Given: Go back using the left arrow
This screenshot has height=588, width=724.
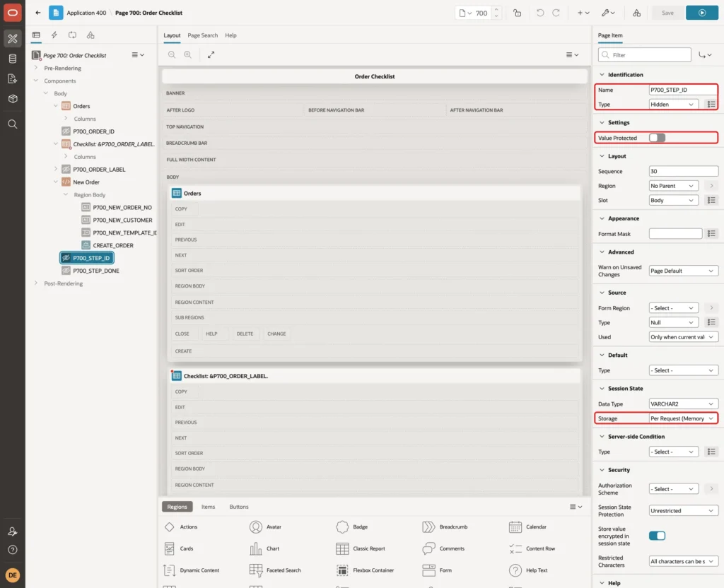Looking at the screenshot, I should (x=38, y=13).
